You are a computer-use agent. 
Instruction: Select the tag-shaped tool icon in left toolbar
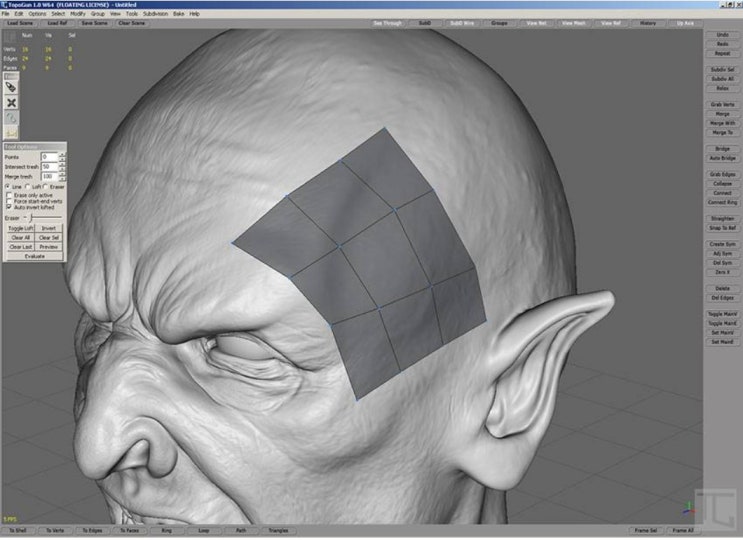click(x=11, y=88)
